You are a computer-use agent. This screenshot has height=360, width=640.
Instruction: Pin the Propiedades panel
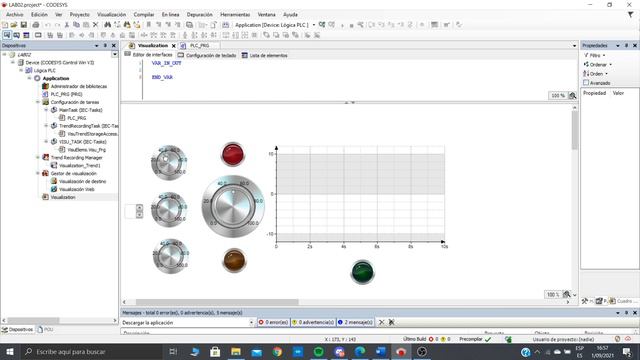(626, 46)
